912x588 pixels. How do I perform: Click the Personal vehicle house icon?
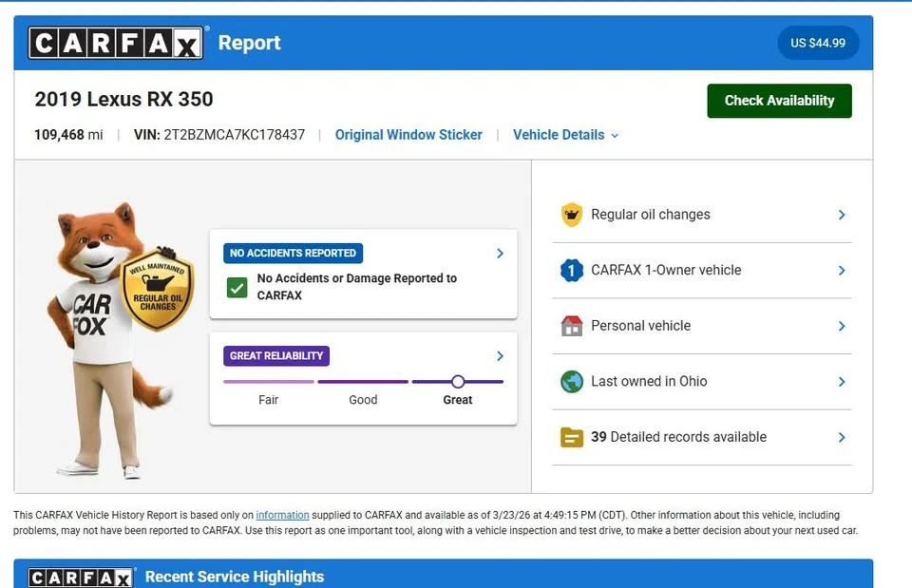pos(572,326)
